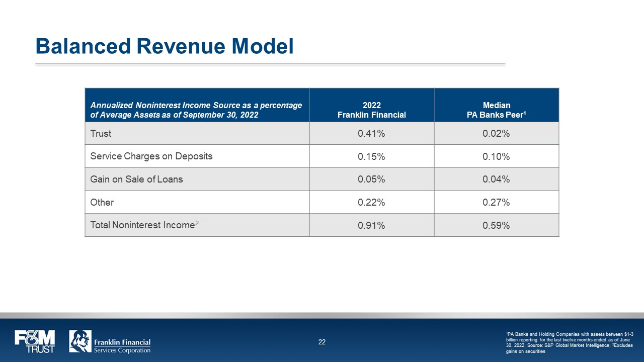Click the F&M Trust logo
Viewport: 644px width, 362px height.
35,341
